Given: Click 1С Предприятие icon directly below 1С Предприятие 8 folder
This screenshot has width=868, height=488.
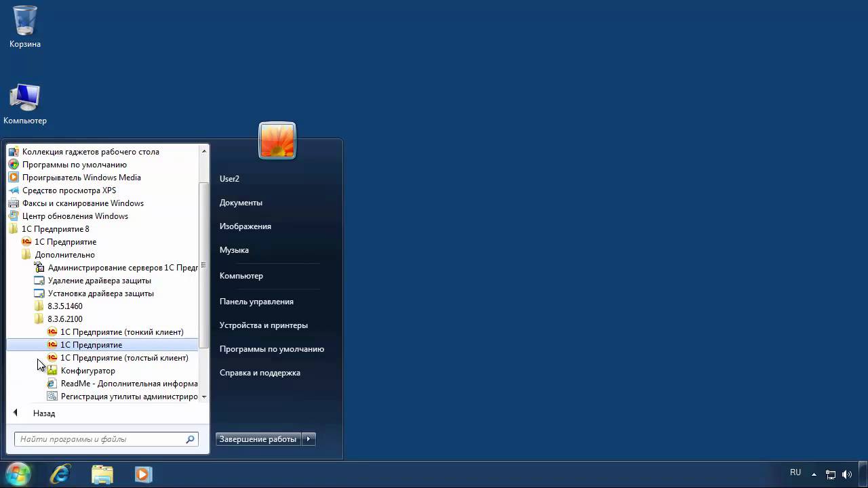Looking at the screenshot, I should point(26,242).
